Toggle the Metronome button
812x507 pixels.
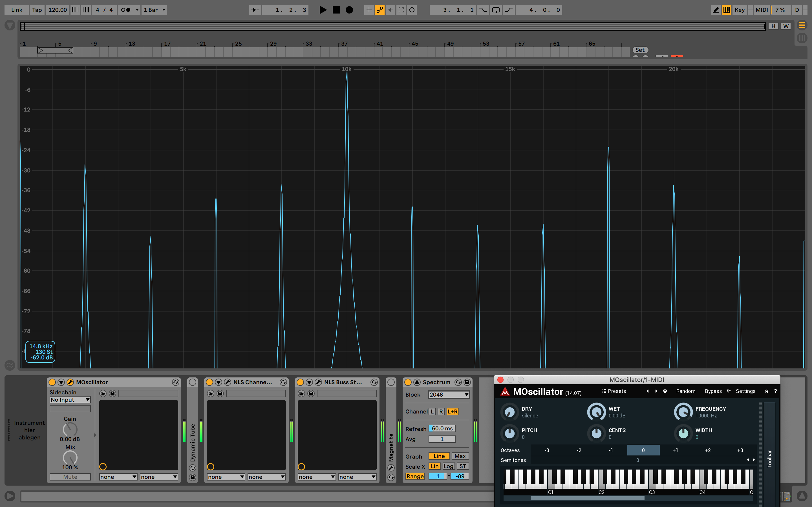pyautogui.click(x=126, y=10)
